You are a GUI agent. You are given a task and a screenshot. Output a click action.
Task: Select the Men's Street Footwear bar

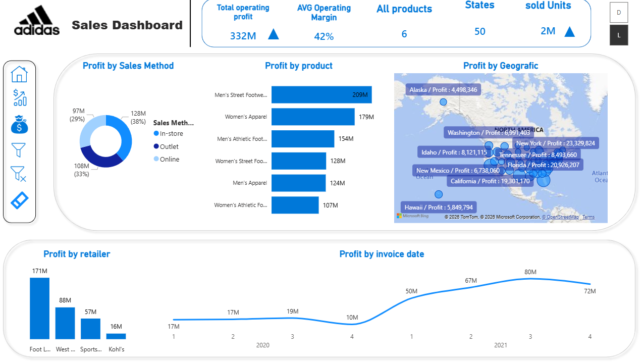tap(321, 94)
